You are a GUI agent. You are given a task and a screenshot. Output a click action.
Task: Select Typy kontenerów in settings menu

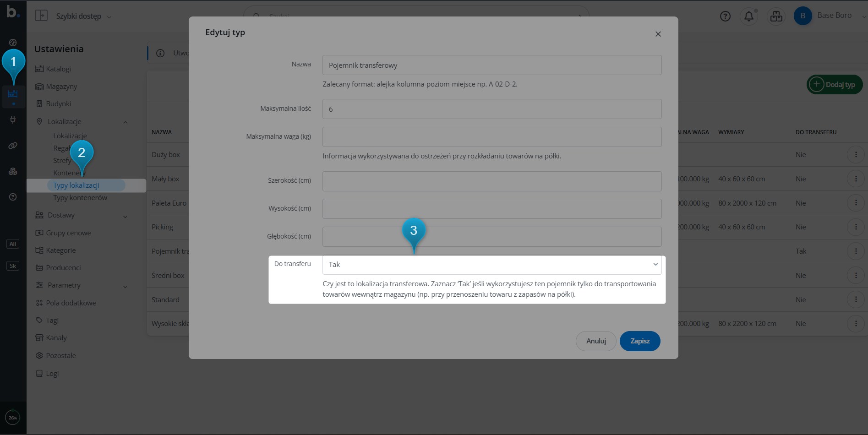tap(80, 198)
